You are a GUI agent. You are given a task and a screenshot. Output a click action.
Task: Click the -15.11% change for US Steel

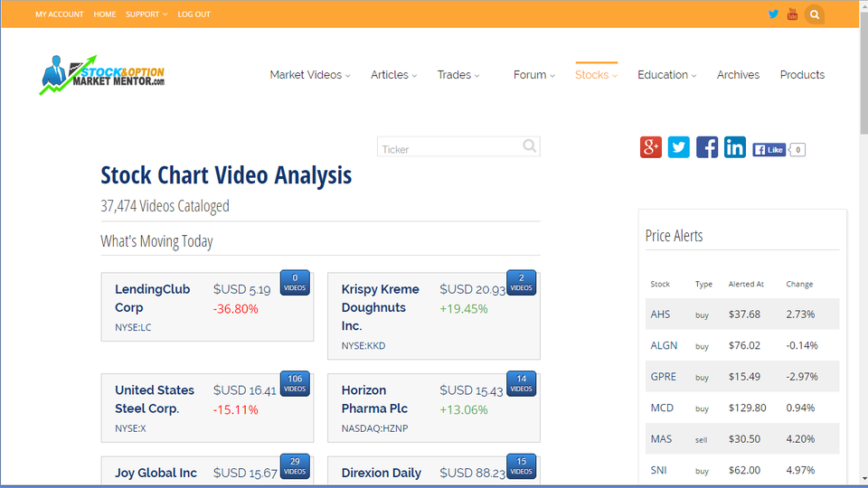click(235, 410)
